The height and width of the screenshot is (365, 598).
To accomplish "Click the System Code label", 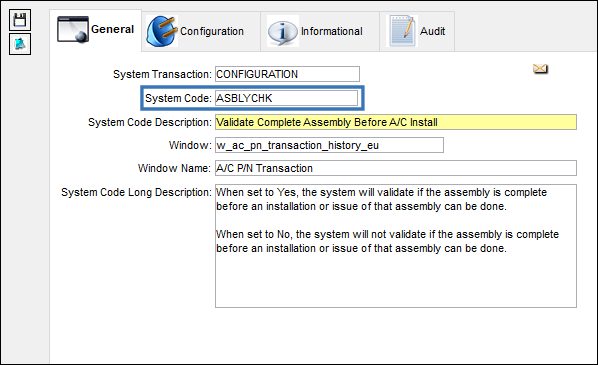I will (x=178, y=98).
